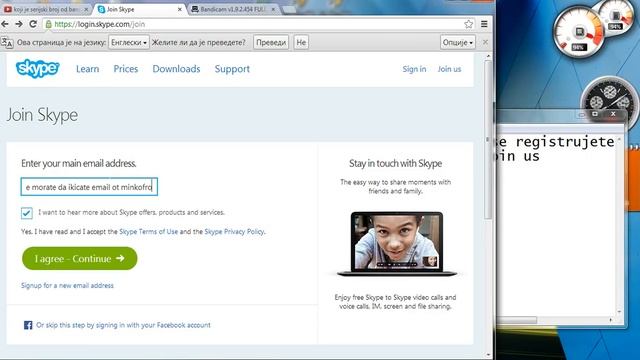Click the Sign in link
Image resolution: width=640 pixels, height=360 pixels.
click(x=414, y=69)
